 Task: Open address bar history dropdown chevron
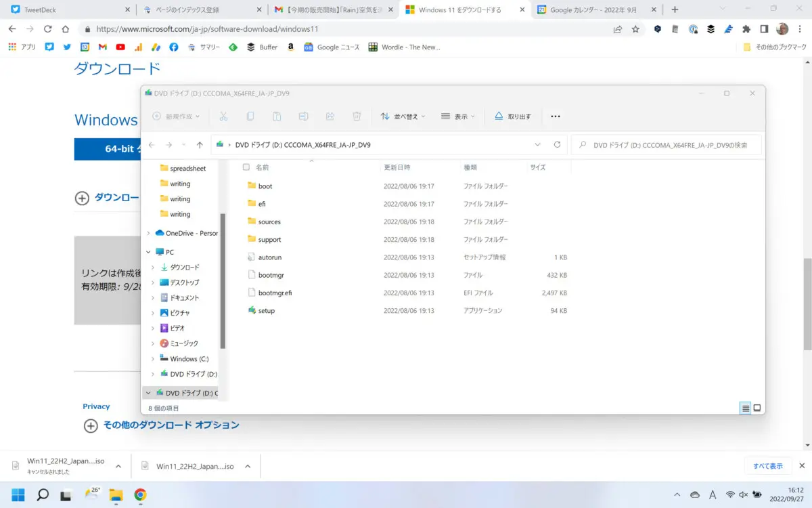(x=538, y=145)
